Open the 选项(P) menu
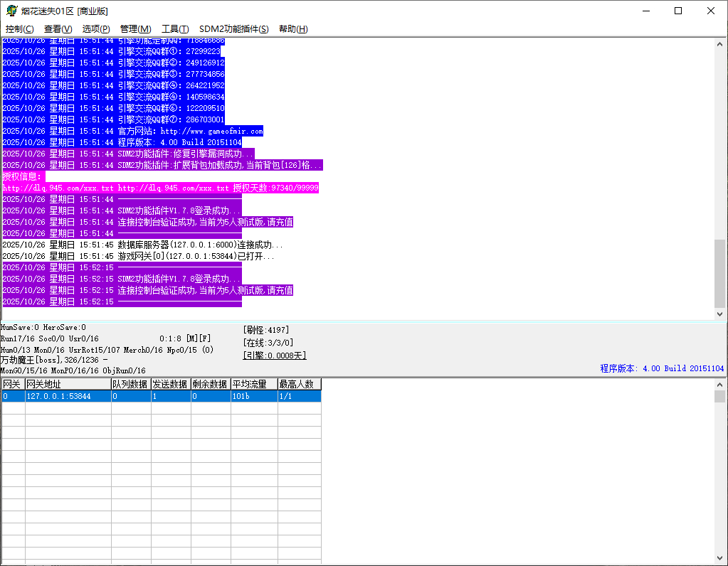 click(96, 29)
